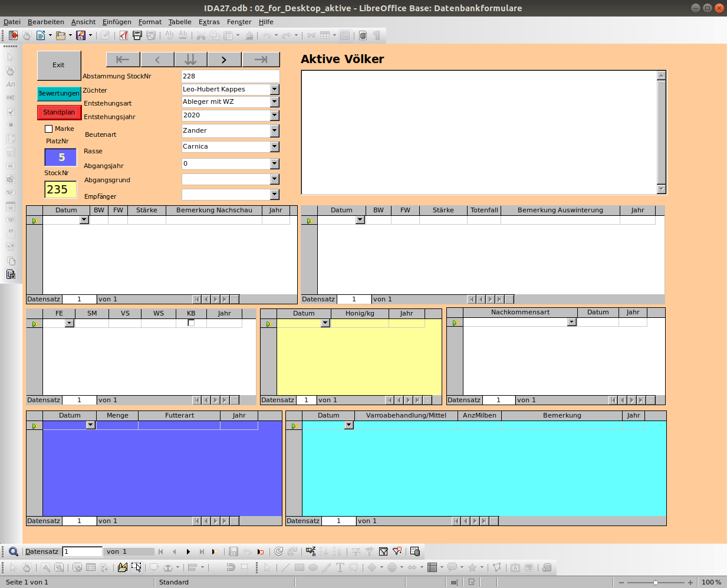Click the red Standplan button
Viewport: 727px width, 588px height.
pyautogui.click(x=59, y=112)
